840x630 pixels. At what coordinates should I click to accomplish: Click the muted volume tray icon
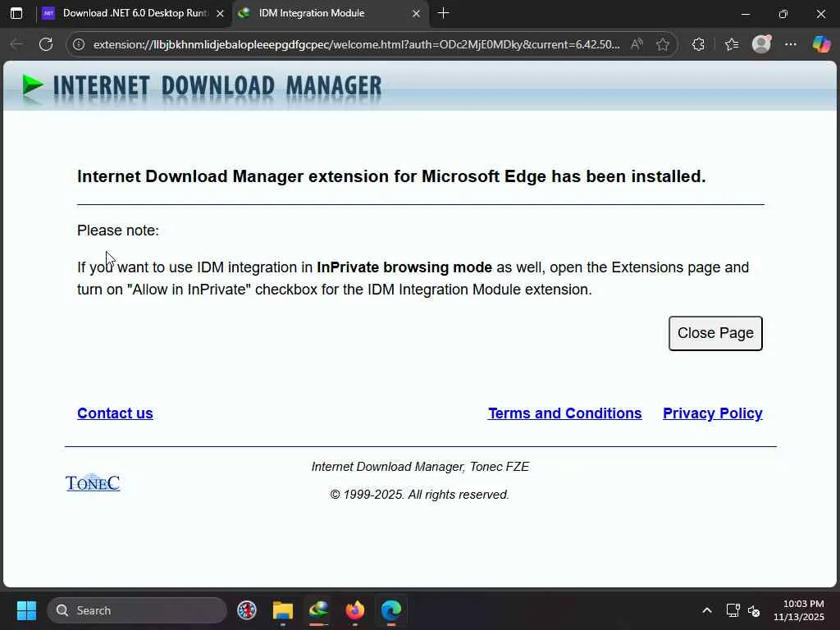pyautogui.click(x=754, y=610)
